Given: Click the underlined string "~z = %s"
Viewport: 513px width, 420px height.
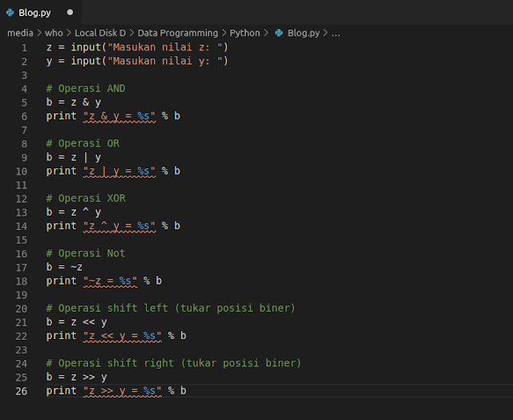Looking at the screenshot, I should point(111,281).
